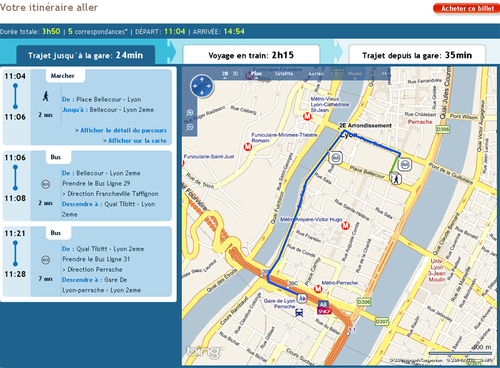Click the D306 shield east of Métro-Perrache
The width and height of the screenshot is (500, 368).
(364, 302)
